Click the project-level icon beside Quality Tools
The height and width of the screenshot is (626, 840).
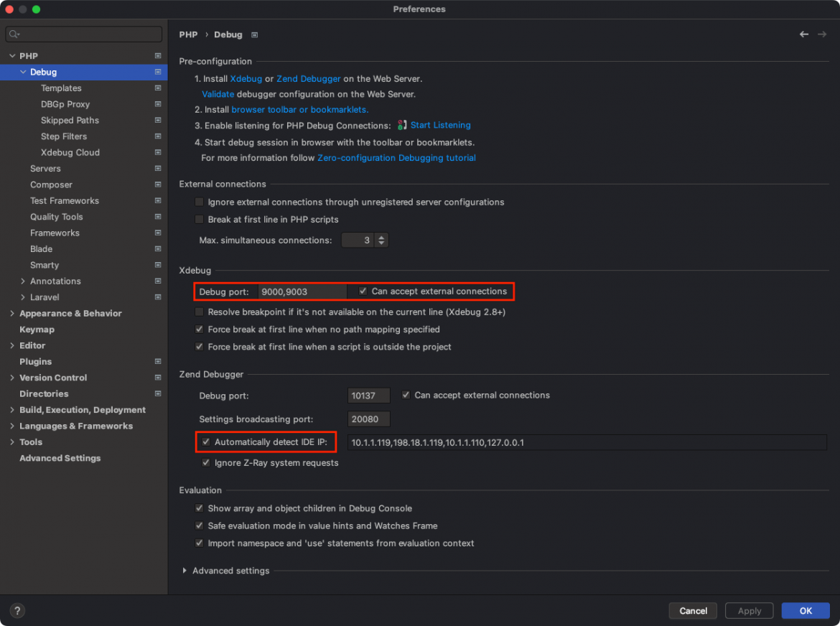tap(158, 216)
